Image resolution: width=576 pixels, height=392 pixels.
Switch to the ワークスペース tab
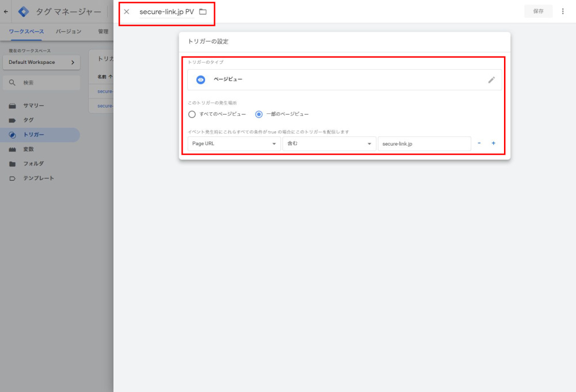pyautogui.click(x=26, y=32)
